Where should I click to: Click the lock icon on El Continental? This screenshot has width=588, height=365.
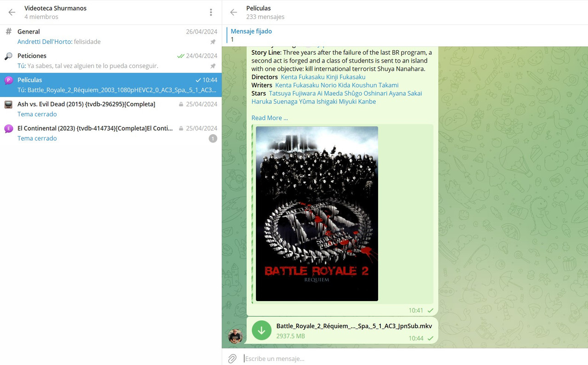click(x=181, y=128)
